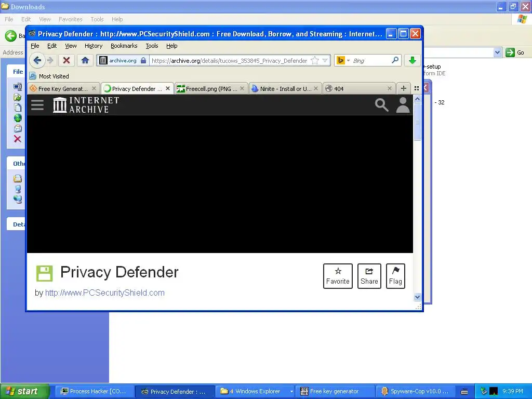Open the 4 Windows Explorer taskbar group

click(255, 391)
